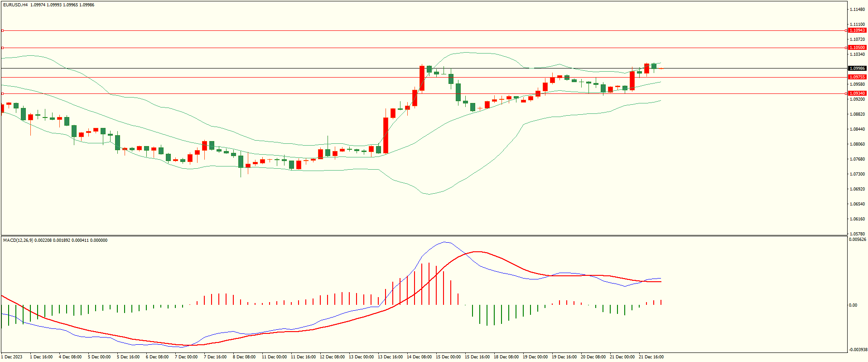Click the 15 Dec 00:00 time label

coord(448,357)
